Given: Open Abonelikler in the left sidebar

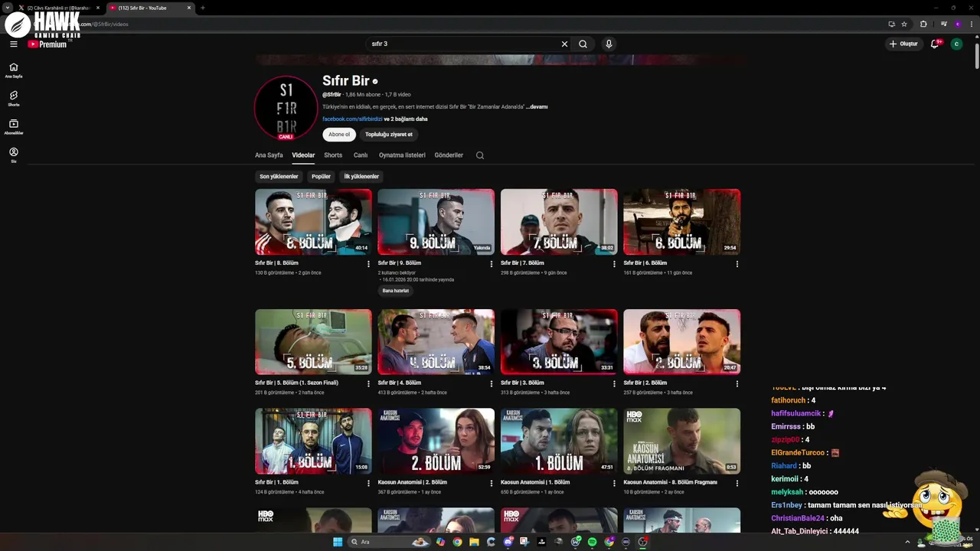Looking at the screenshot, I should (13, 126).
